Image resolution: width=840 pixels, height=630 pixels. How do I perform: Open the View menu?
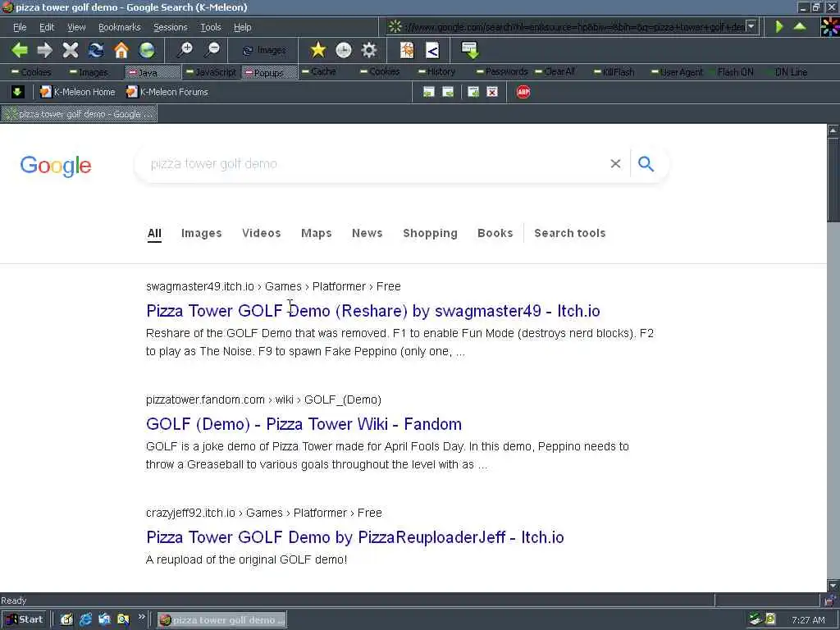point(76,27)
